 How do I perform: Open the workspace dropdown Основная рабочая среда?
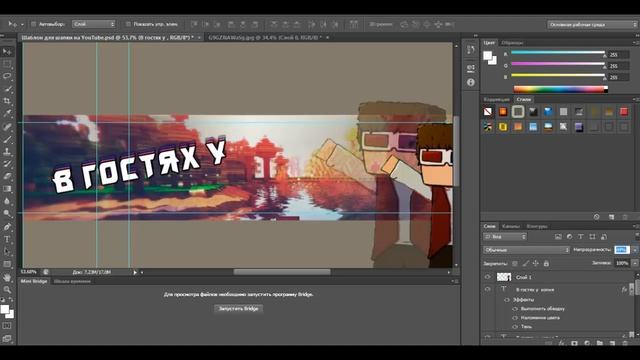tap(592, 24)
